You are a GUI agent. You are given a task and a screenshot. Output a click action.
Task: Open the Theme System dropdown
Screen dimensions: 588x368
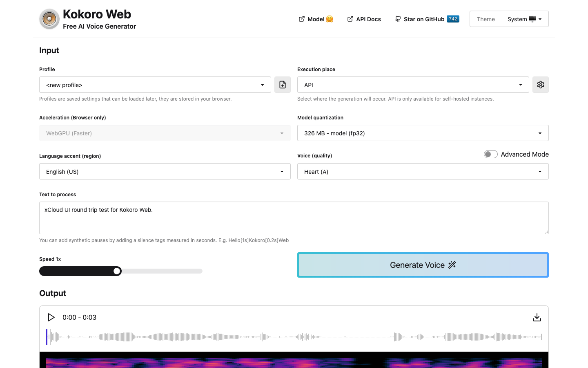[524, 19]
